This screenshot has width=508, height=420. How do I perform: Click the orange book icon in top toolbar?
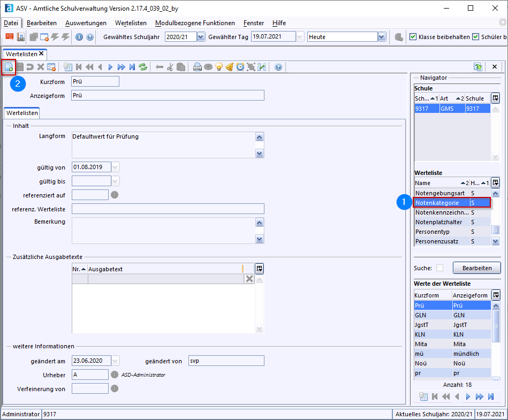[10, 37]
